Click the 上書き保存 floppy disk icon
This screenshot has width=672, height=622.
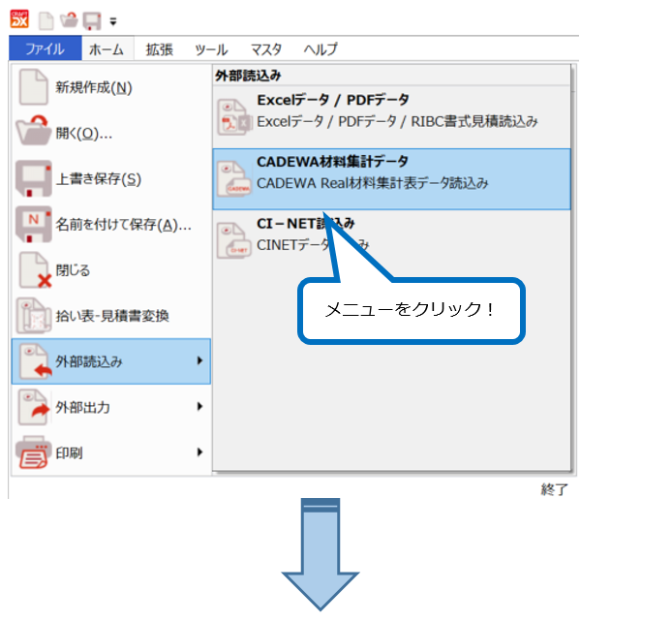pyautogui.click(x=34, y=179)
